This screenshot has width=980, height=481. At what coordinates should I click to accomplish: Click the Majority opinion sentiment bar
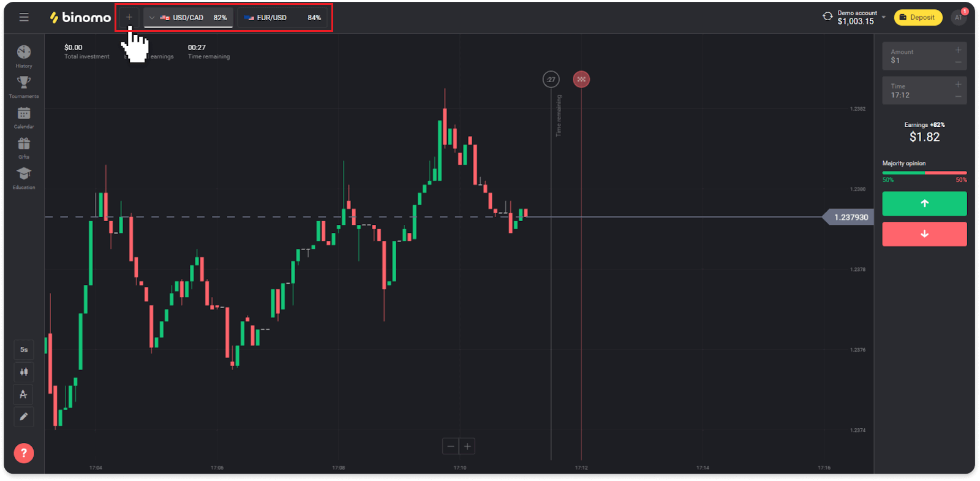click(924, 173)
